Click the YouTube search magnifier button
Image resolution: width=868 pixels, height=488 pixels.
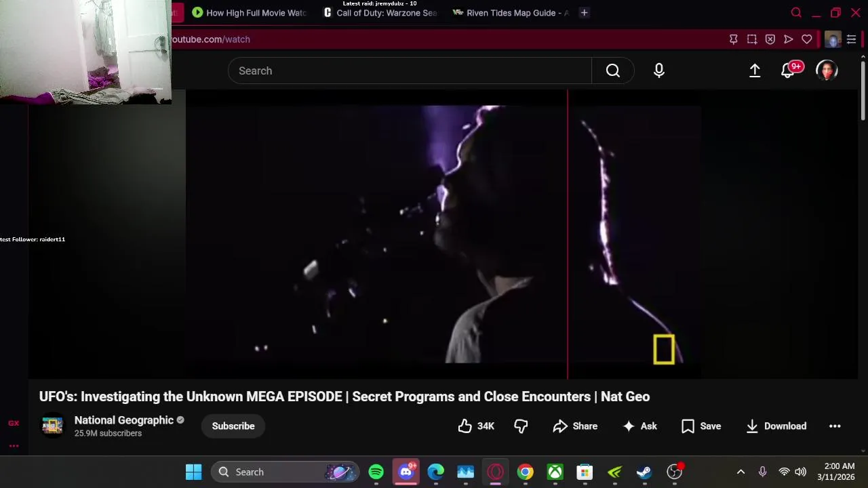click(613, 70)
